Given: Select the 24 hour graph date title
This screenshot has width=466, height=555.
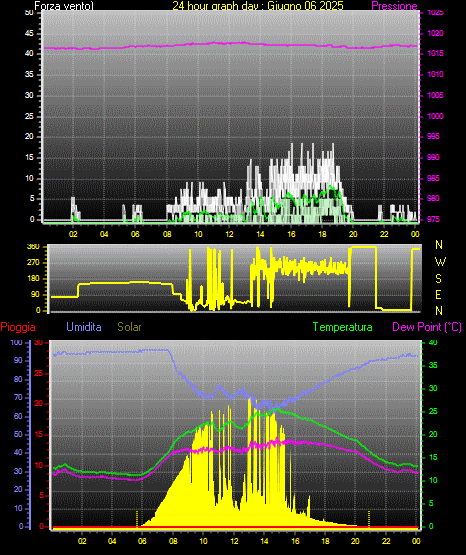Looking at the screenshot, I should click(258, 6).
